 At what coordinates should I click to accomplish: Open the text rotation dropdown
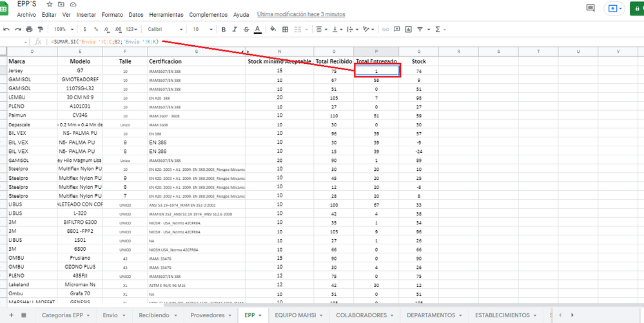pyautogui.click(x=368, y=29)
